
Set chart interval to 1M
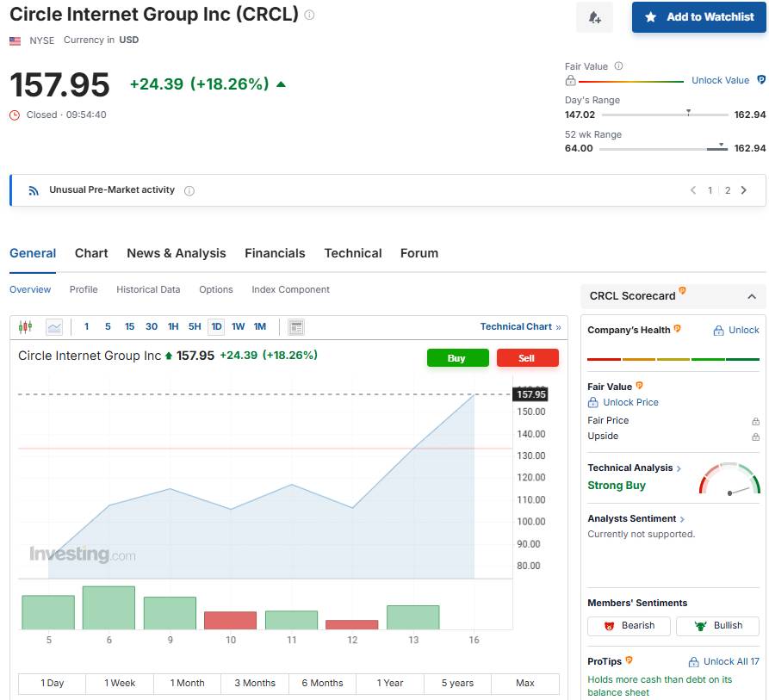260,326
